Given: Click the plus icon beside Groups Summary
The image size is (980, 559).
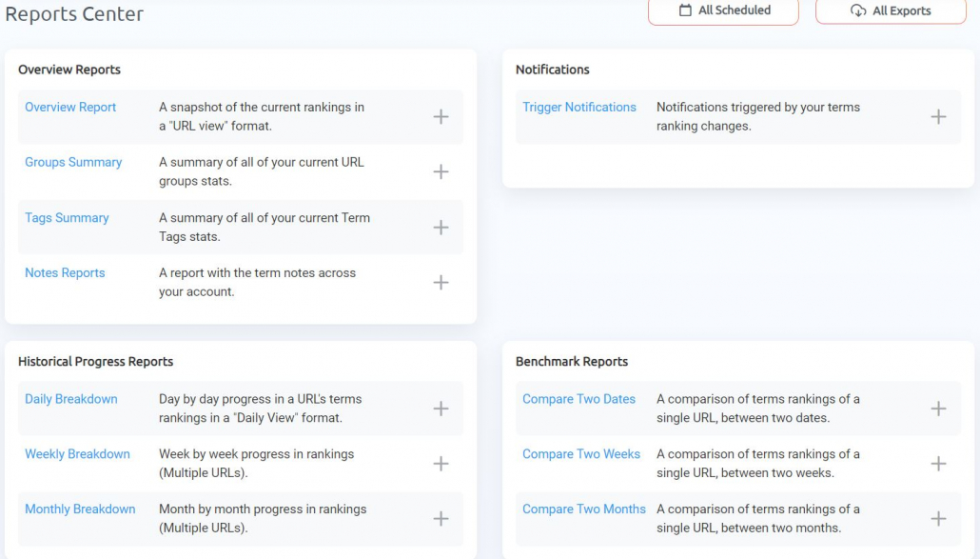Looking at the screenshot, I should 441,172.
